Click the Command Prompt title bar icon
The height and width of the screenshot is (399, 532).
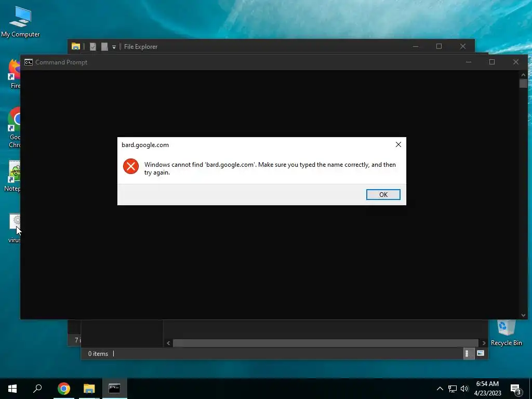(29, 62)
